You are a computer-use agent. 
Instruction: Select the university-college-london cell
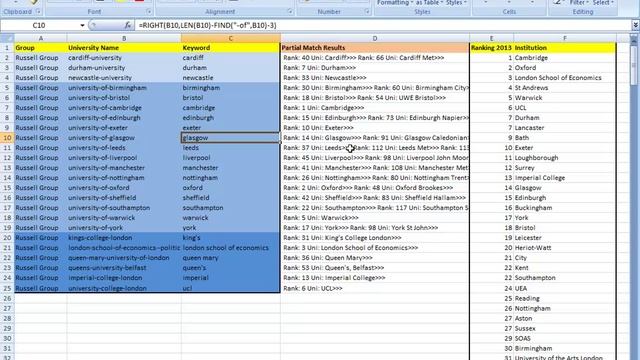124,288
